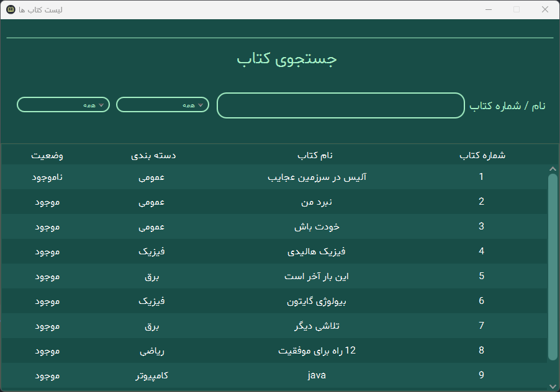Click the 'دسته بندی' column header

tap(153, 155)
